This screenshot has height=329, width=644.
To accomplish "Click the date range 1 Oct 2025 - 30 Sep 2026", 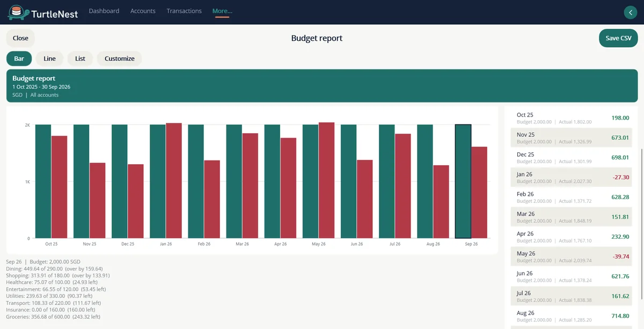I will point(41,87).
